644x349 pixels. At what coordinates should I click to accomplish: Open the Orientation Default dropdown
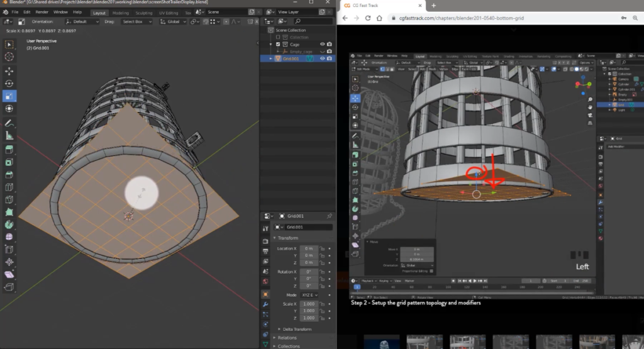tap(82, 22)
